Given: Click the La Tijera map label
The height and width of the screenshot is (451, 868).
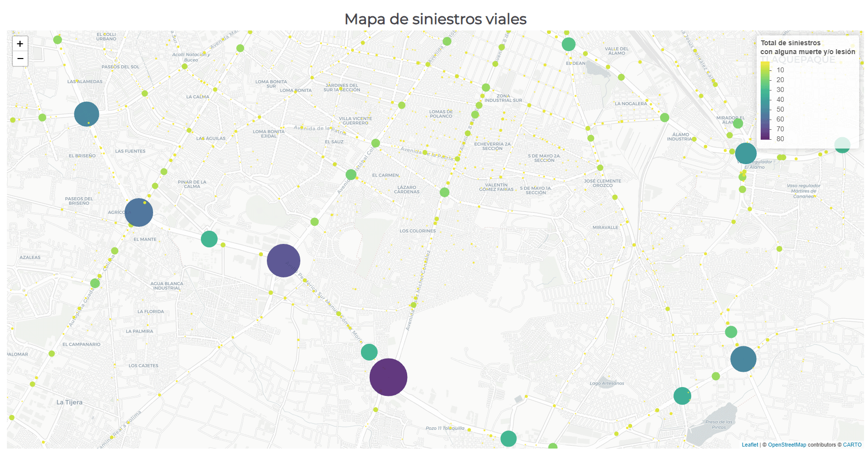Looking at the screenshot, I should coord(69,402).
